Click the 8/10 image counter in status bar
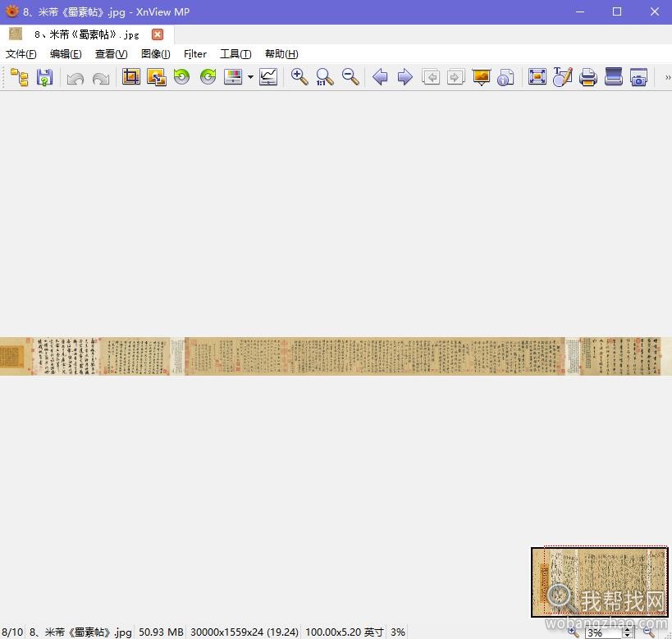Screen dimensions: 672x639 click(x=12, y=632)
